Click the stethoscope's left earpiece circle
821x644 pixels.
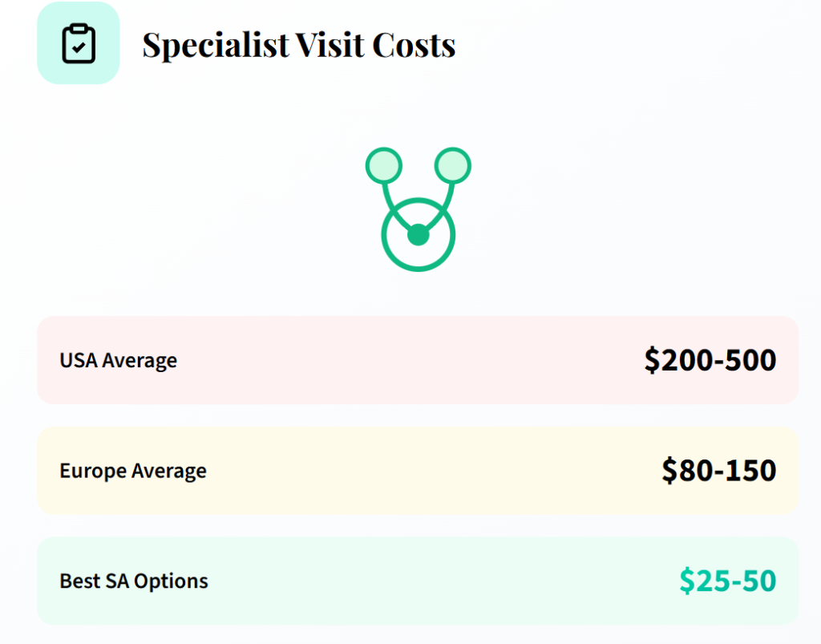tap(383, 165)
